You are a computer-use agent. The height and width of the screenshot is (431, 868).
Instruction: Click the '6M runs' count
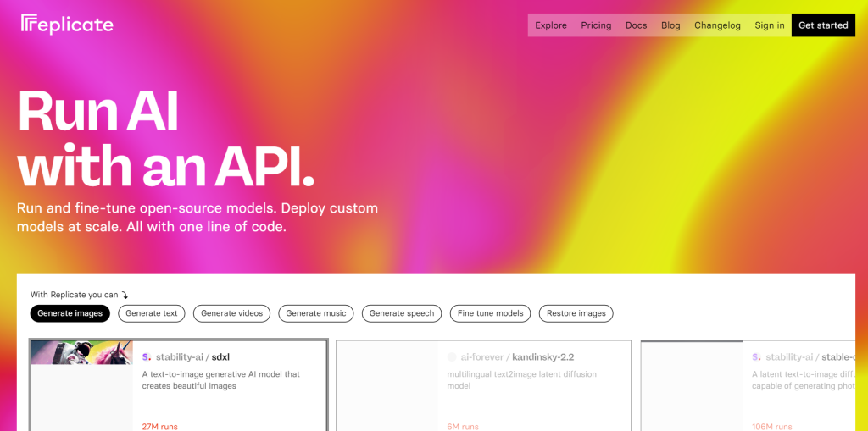[463, 427]
